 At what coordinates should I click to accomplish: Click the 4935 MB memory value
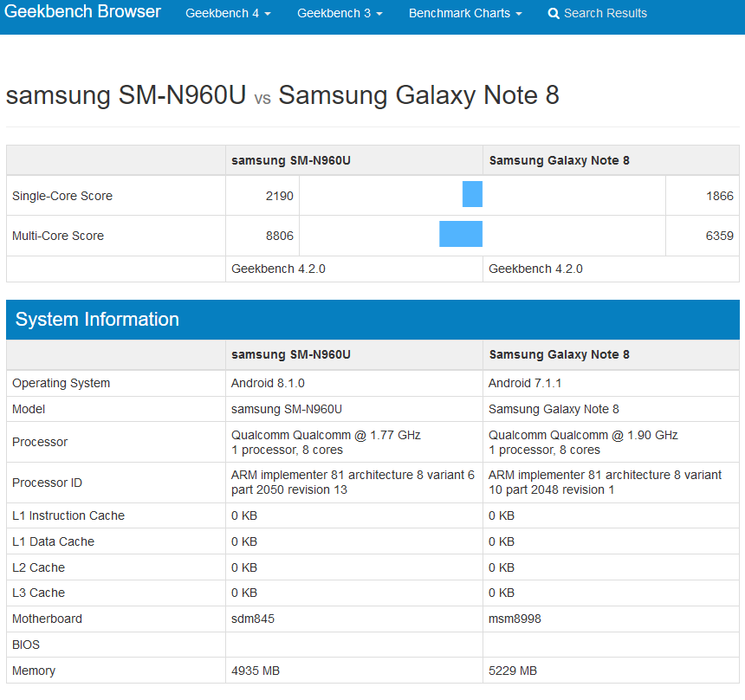(x=256, y=671)
